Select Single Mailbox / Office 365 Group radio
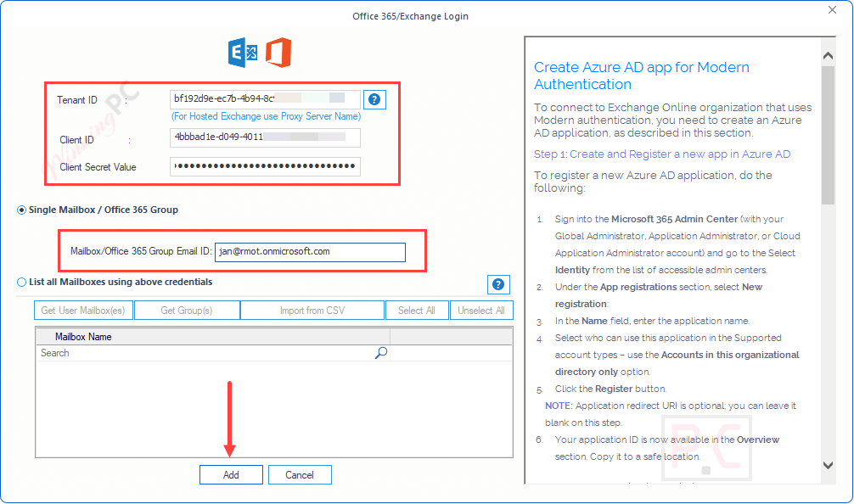The height and width of the screenshot is (504, 854). click(x=21, y=210)
